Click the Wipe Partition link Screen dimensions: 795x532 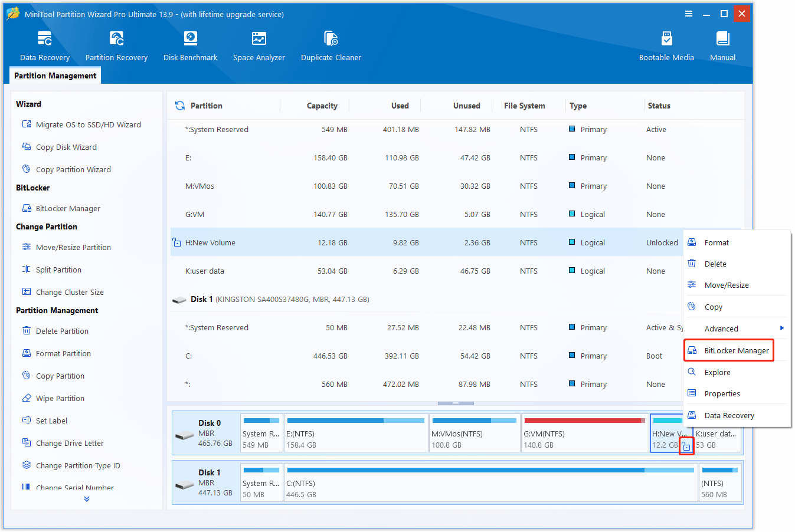click(x=60, y=398)
